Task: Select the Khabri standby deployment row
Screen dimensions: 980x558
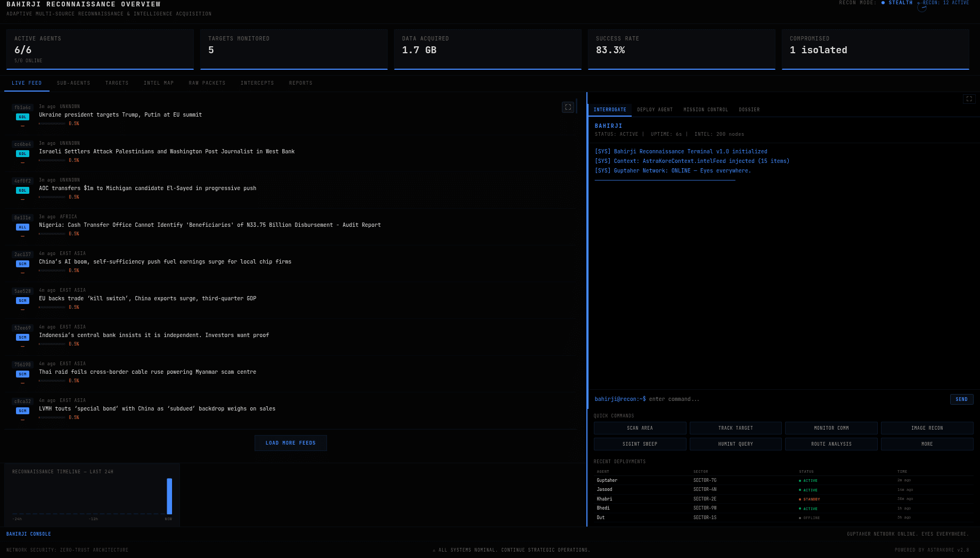Action: point(783,499)
